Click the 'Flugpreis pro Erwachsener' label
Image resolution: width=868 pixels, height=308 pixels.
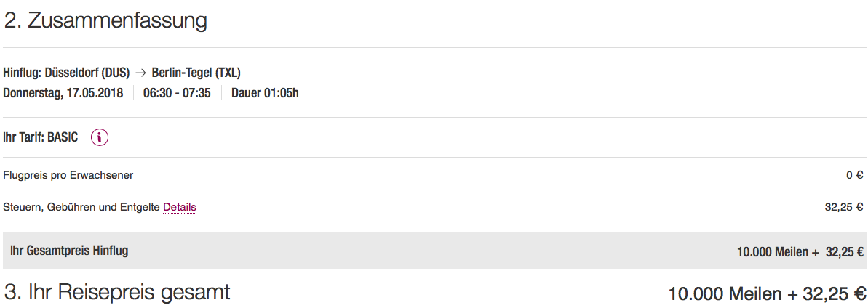(x=68, y=175)
